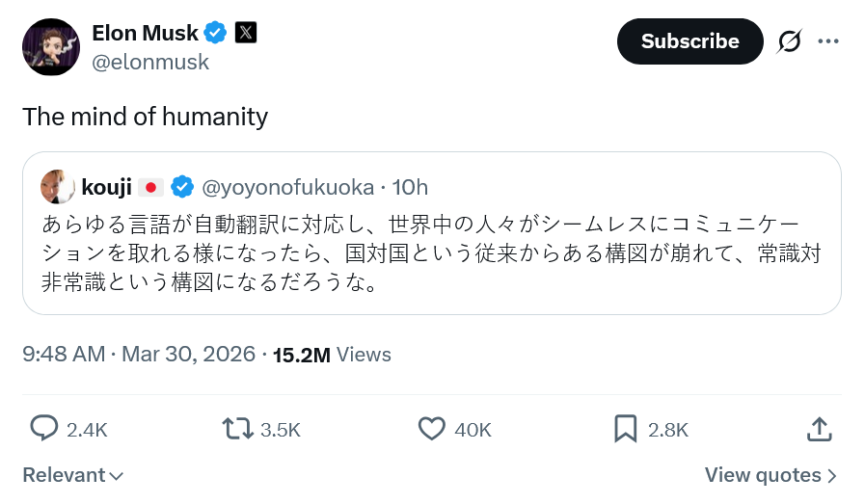865x504 pixels.
Task: Open Elon Musk's profile avatar
Action: [x=50, y=47]
